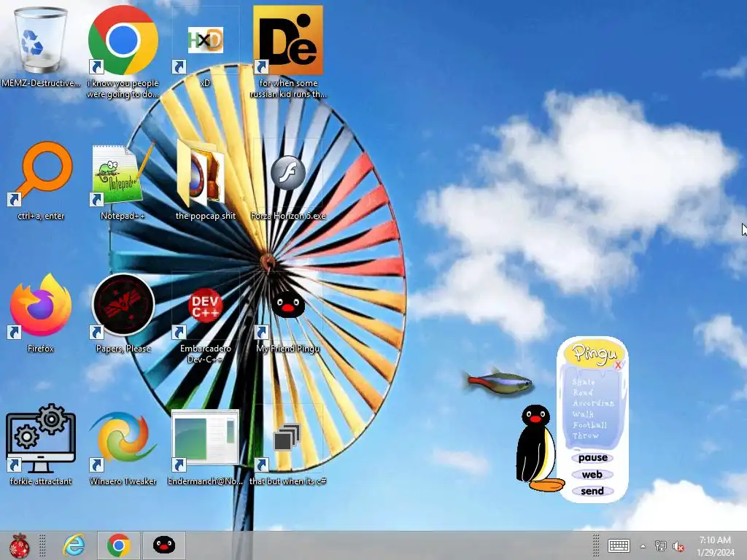Click the Pingu penguin character
Viewport: 747px width, 560px height.
(x=538, y=448)
